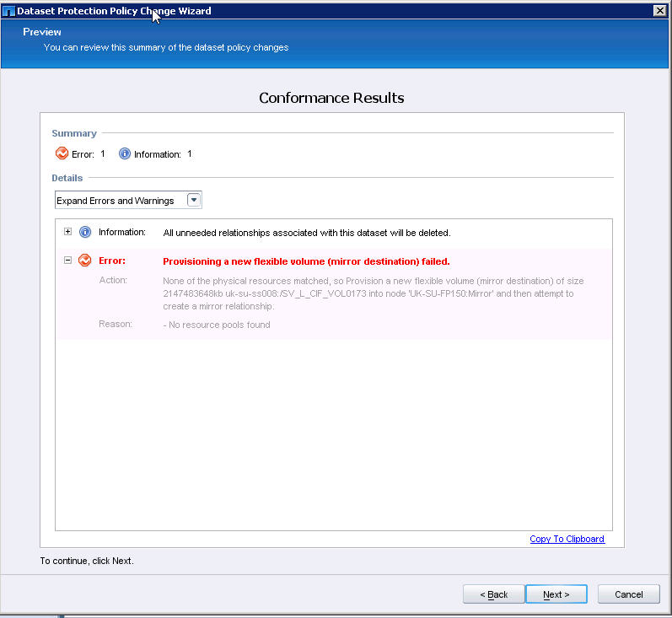672x618 pixels.
Task: Click the Information icon in Summary
Action: (124, 153)
